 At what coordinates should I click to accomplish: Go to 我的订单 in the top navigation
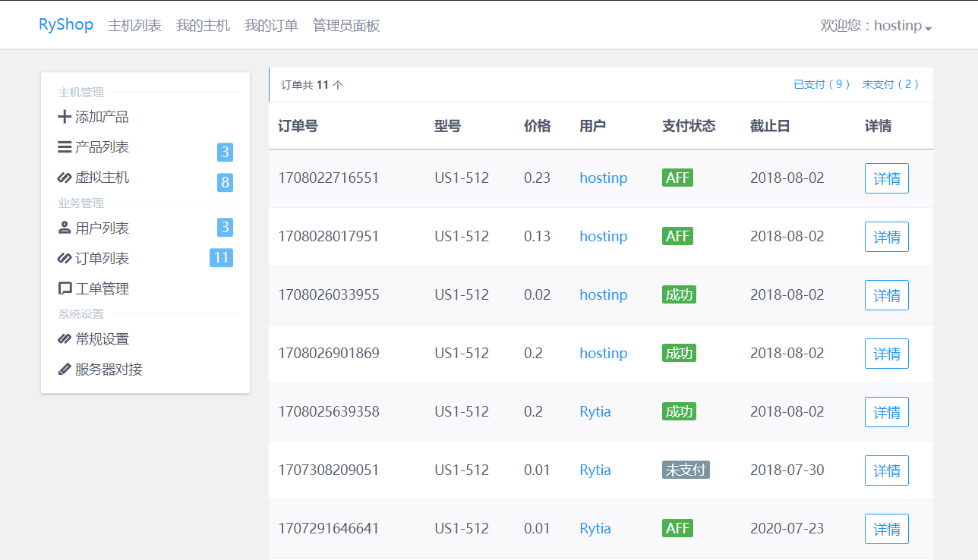271,26
